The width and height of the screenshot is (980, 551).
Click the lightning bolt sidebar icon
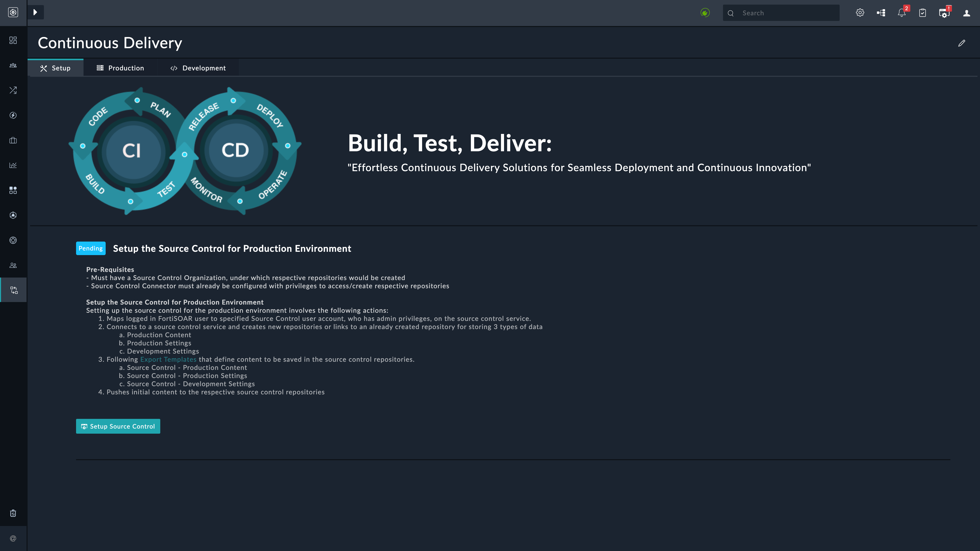click(13, 115)
